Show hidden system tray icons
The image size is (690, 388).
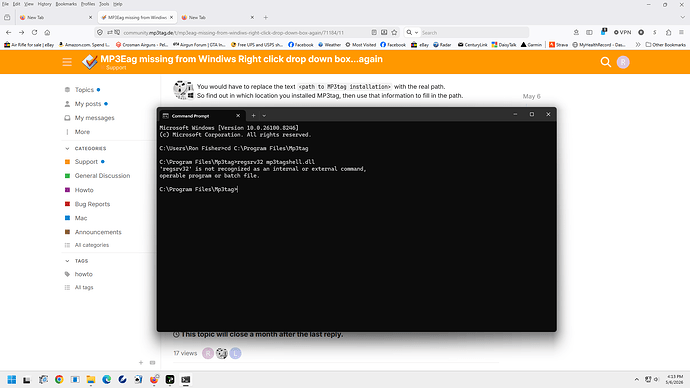coord(636,379)
